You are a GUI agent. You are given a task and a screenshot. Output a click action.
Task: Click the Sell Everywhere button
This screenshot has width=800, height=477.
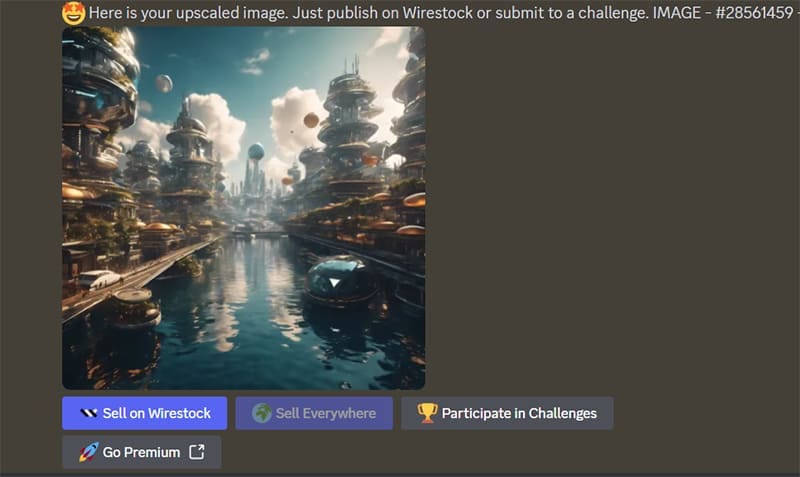coord(314,413)
